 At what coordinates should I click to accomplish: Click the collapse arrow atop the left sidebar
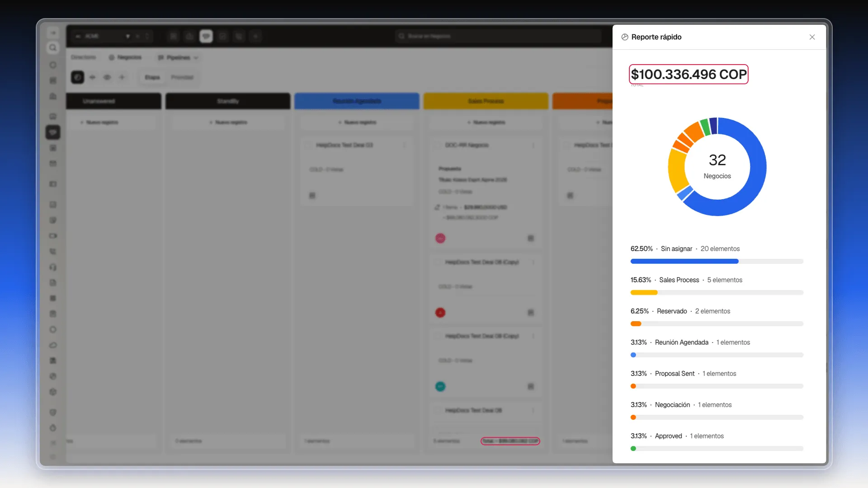pyautogui.click(x=53, y=33)
